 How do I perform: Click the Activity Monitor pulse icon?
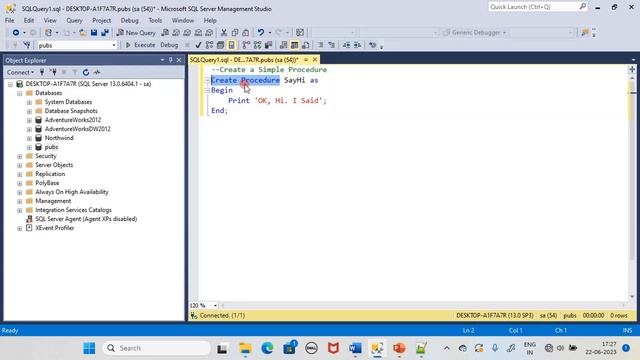pyautogui.click(x=97, y=72)
